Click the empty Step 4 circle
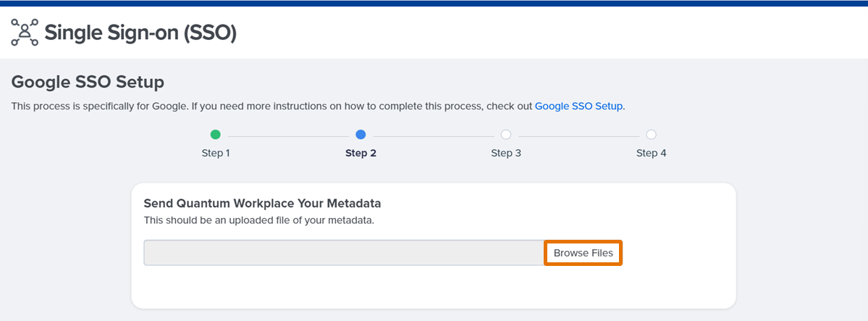 [x=651, y=135]
